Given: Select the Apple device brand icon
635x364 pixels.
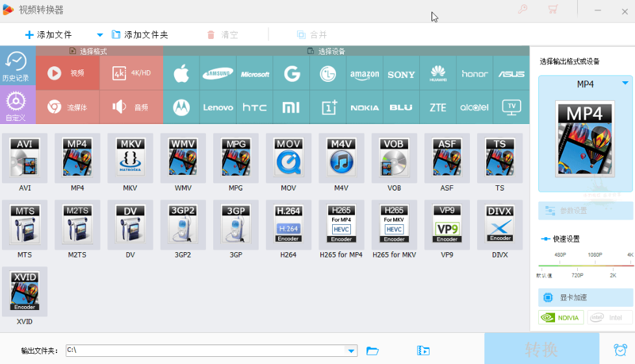Looking at the screenshot, I should point(181,74).
